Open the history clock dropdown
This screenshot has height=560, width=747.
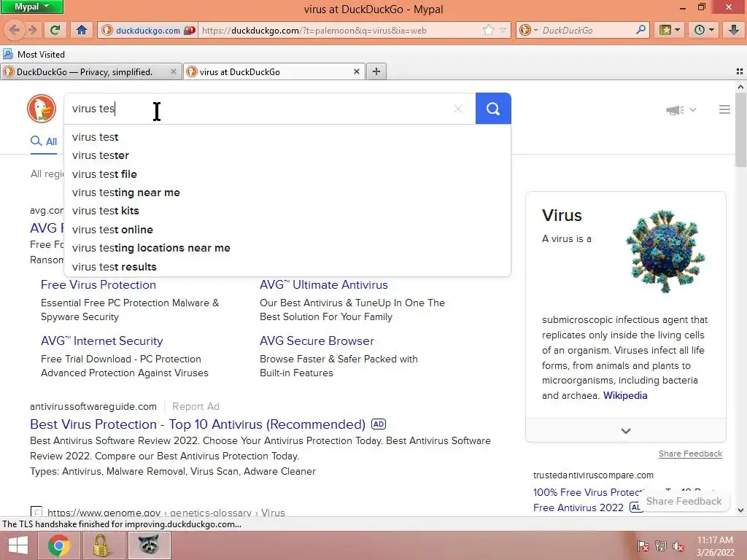(705, 30)
